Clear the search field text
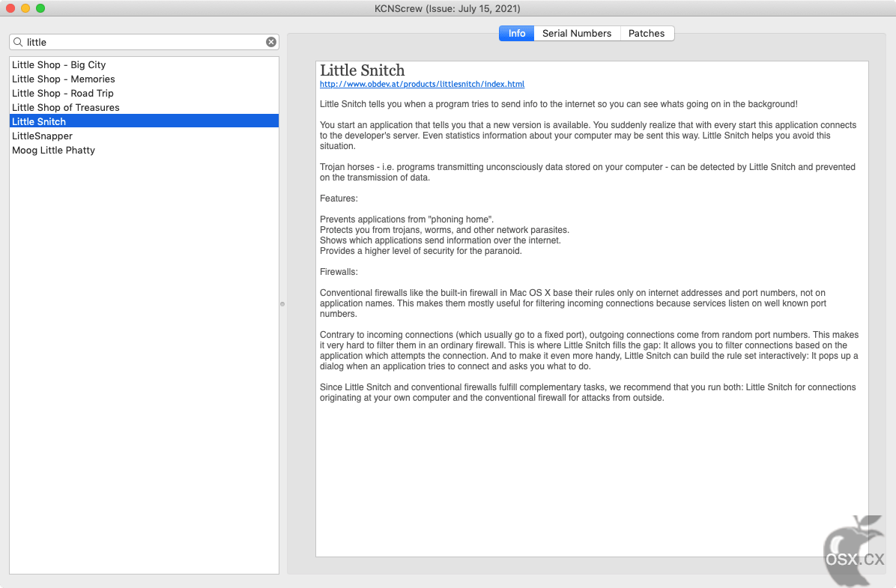Viewport: 896px width, 588px height. (x=271, y=42)
